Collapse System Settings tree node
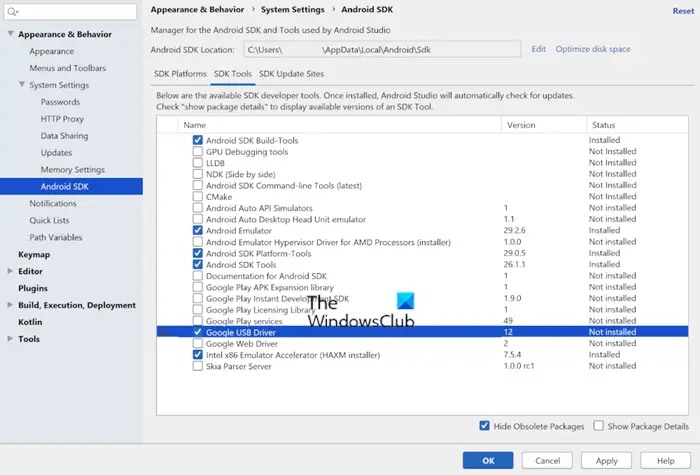This screenshot has width=700, height=475. click(21, 84)
